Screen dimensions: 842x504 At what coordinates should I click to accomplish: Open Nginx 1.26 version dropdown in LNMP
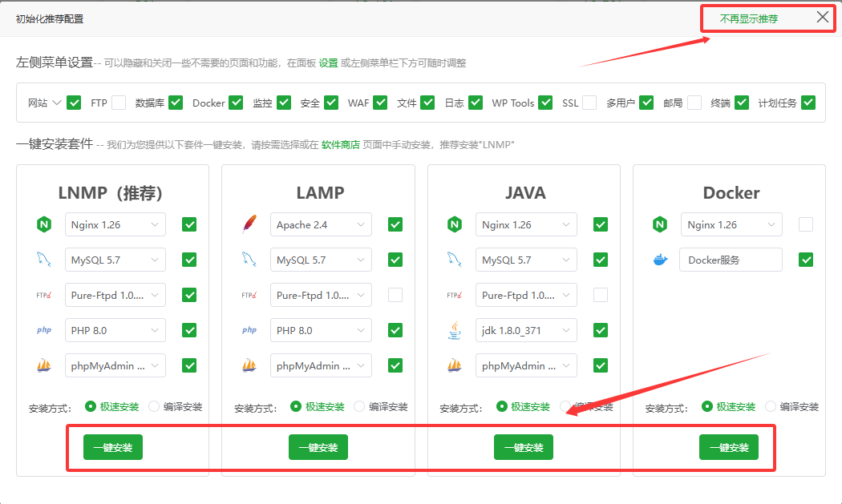tap(115, 224)
